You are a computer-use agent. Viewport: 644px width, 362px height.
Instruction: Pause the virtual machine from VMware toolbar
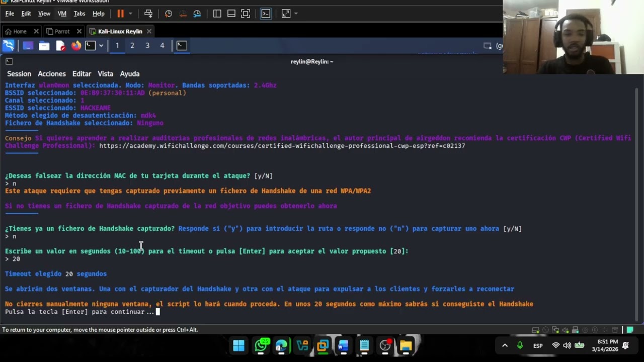(x=120, y=14)
